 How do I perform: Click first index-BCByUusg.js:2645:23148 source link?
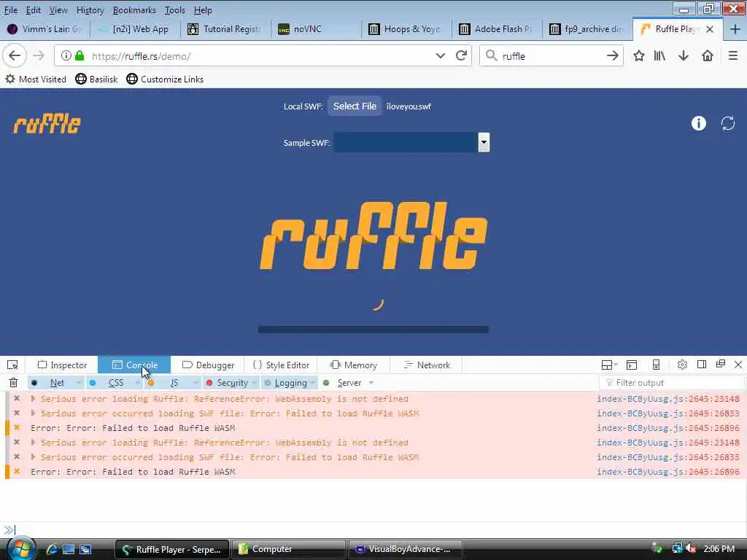click(x=668, y=399)
